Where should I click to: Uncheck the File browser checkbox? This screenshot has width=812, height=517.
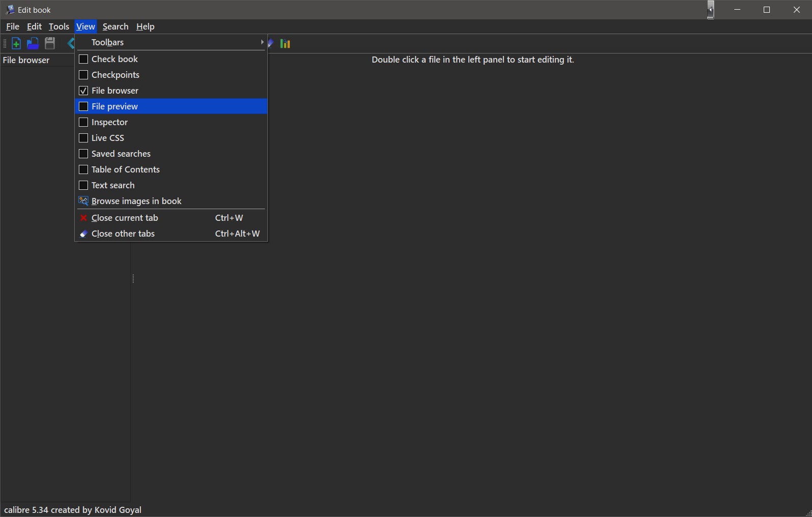(x=84, y=91)
